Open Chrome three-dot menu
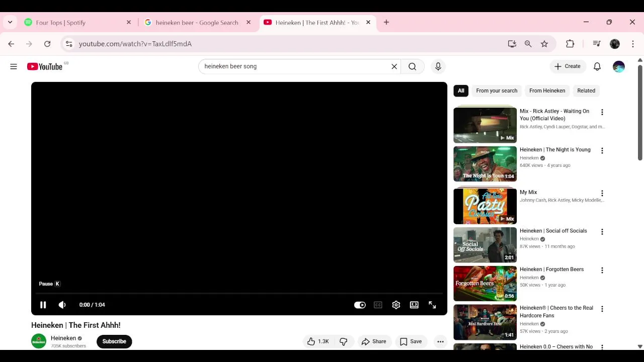644x362 pixels. (633, 44)
